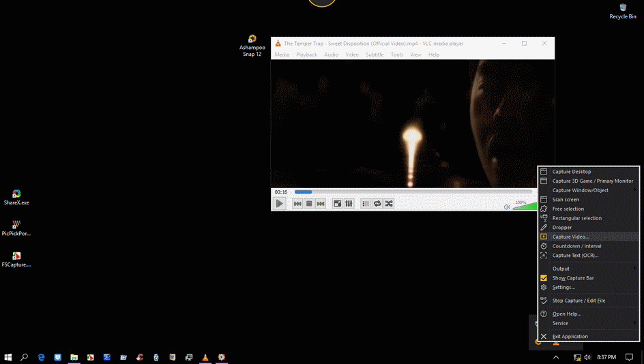Select Stop Capture / Edit File
Viewport: 644px width, 364px height.
point(588,301)
